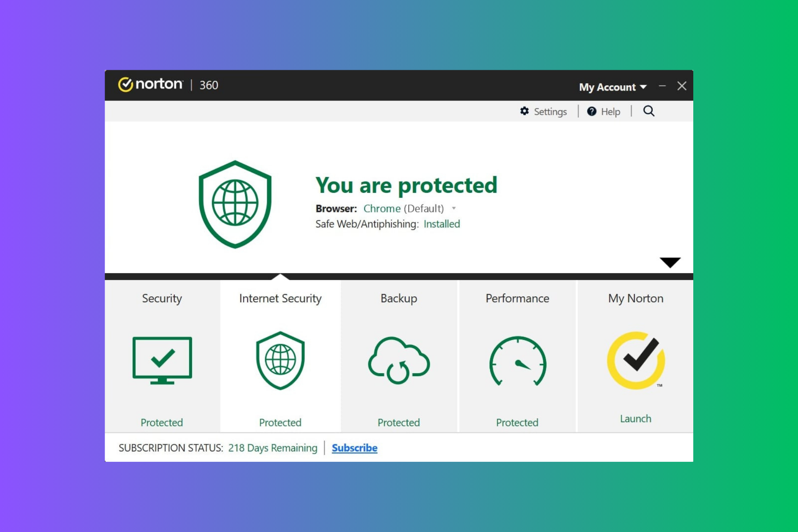Screen dimensions: 798x532
Task: Click the Launch link under My Norton
Action: coord(635,419)
